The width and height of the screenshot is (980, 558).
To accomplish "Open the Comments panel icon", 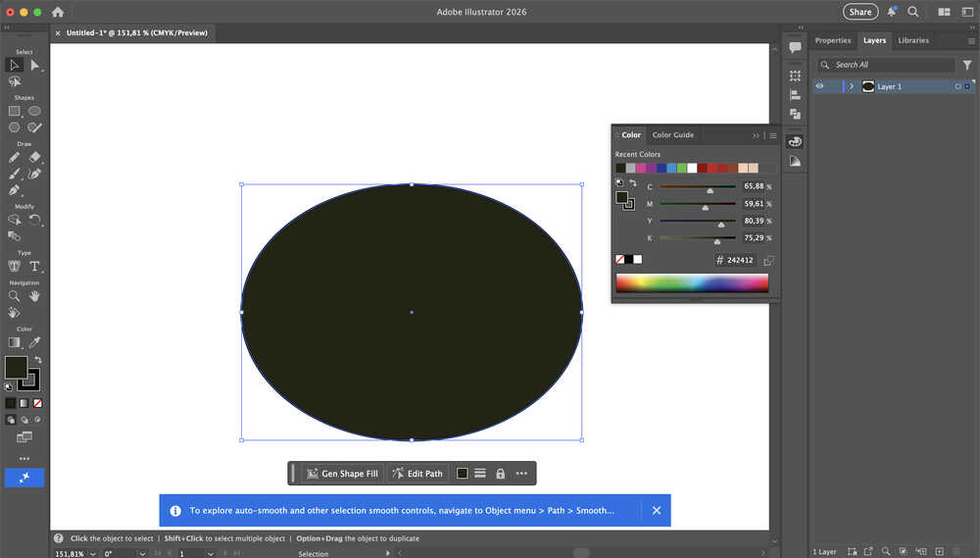I will [x=795, y=47].
